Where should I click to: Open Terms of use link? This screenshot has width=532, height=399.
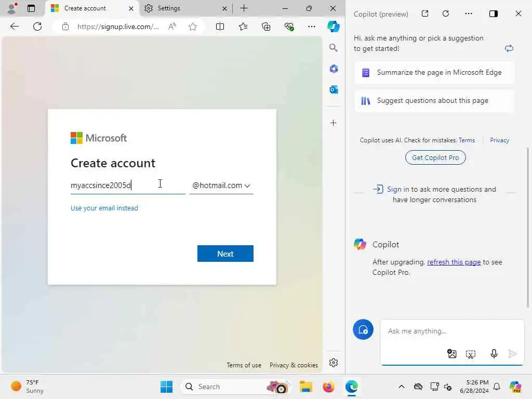click(244, 365)
